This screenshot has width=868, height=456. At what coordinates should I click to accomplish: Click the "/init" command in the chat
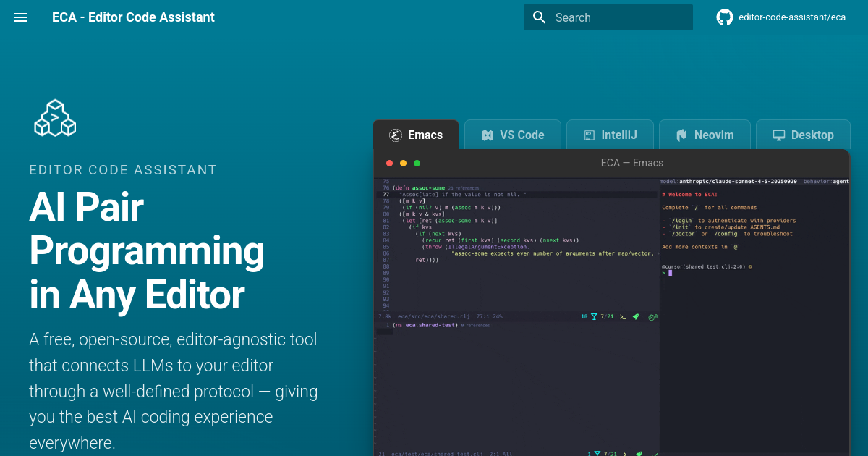[x=681, y=227]
